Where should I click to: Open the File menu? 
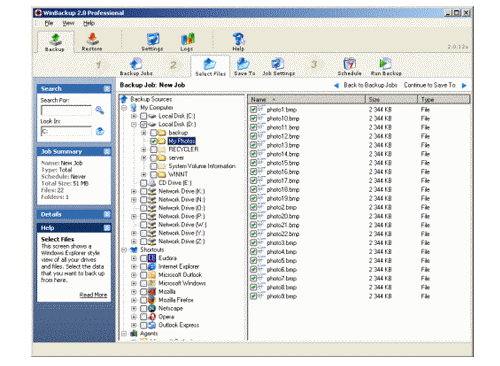49,23
